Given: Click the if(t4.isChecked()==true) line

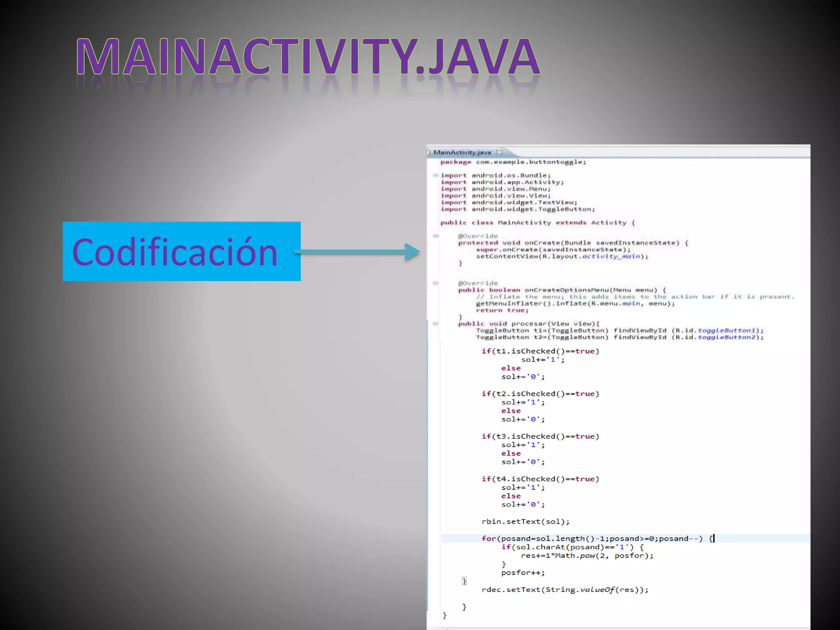Looking at the screenshot, I should pos(541,479).
